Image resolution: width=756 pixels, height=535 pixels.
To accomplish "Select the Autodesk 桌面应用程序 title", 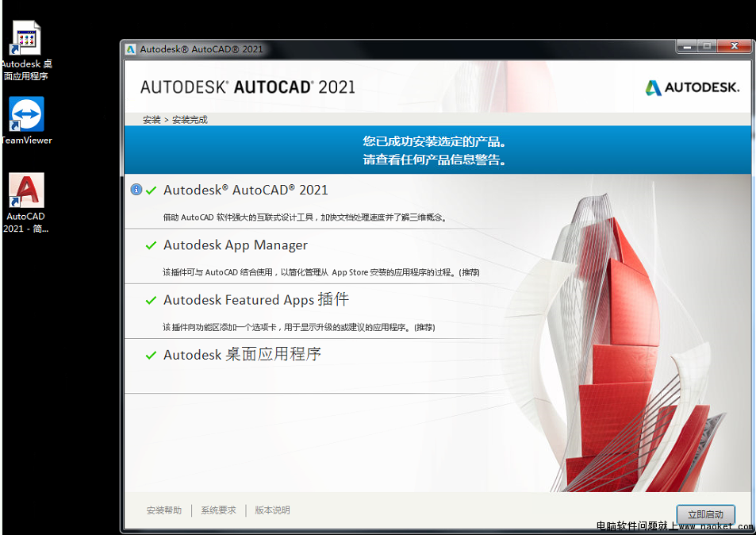I will click(x=242, y=355).
